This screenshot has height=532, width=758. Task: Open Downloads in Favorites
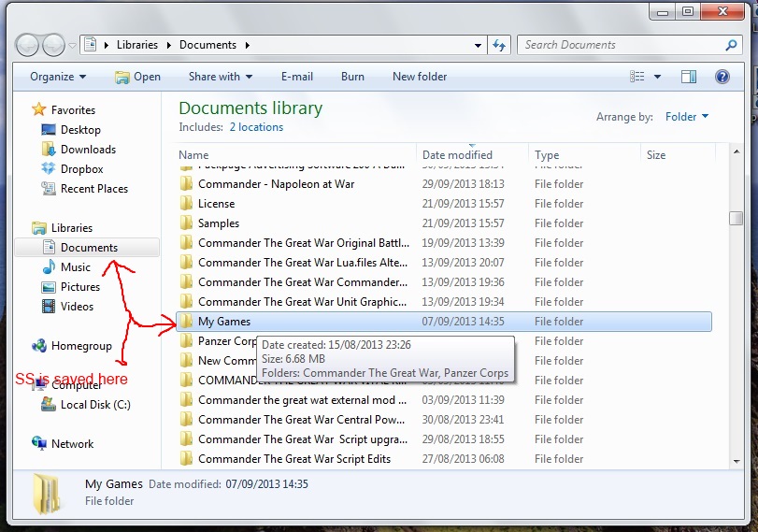click(79, 150)
